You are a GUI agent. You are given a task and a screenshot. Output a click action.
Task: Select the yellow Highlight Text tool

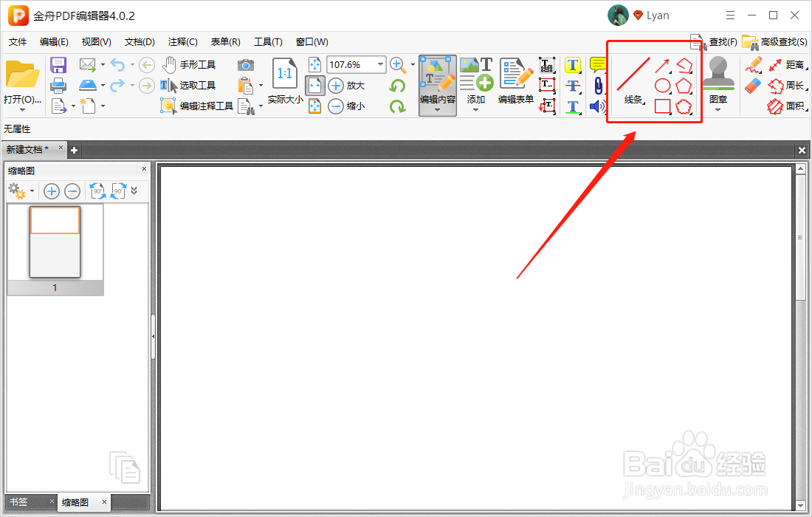pos(573,65)
